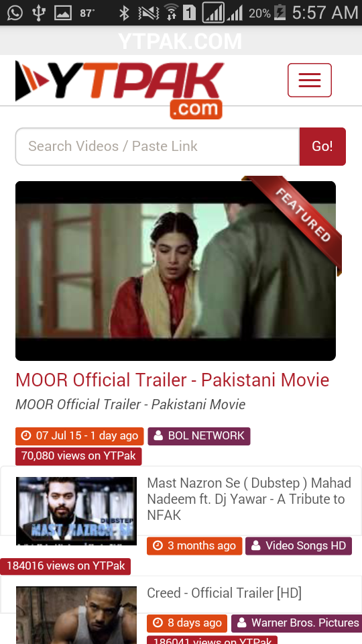Viewport: 362px width, 644px height.
Task: Open the hamburger navigation menu
Action: 310,80
